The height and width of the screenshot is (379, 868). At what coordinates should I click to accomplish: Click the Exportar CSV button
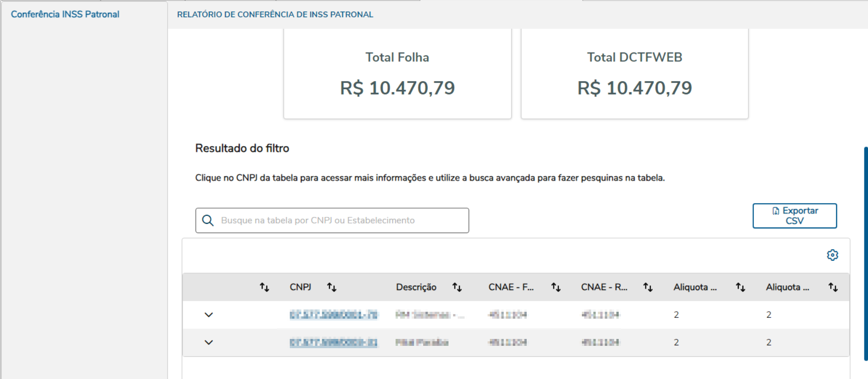[x=794, y=216]
